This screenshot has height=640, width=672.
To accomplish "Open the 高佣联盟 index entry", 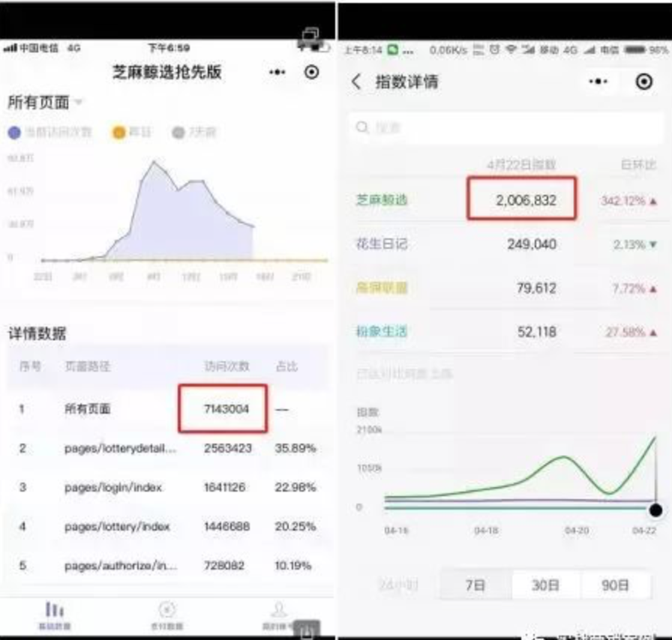I will [x=382, y=288].
